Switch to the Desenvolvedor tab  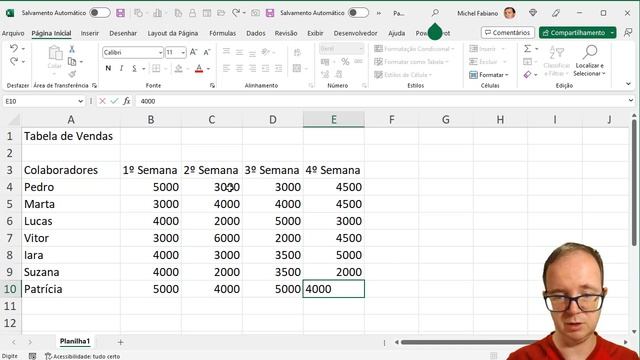coord(355,33)
